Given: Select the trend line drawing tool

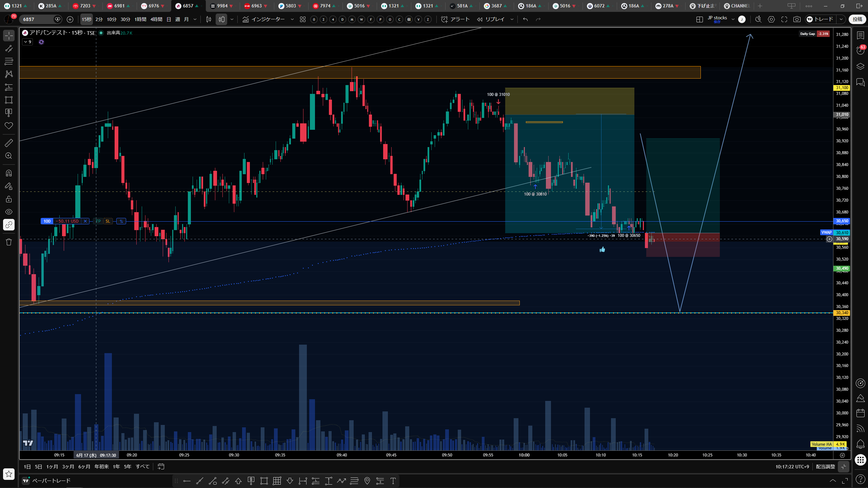Looking at the screenshot, I should click(x=9, y=48).
